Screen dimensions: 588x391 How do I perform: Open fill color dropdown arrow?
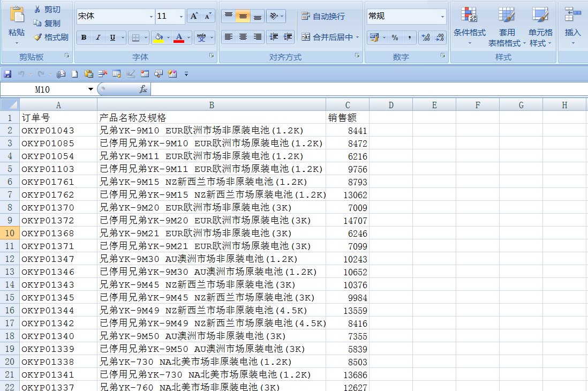coord(168,37)
